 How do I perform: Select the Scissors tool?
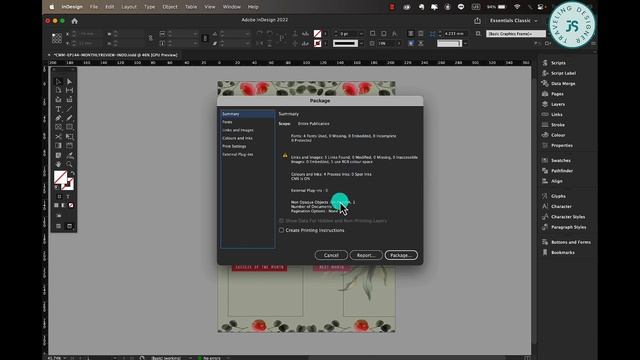point(58,136)
